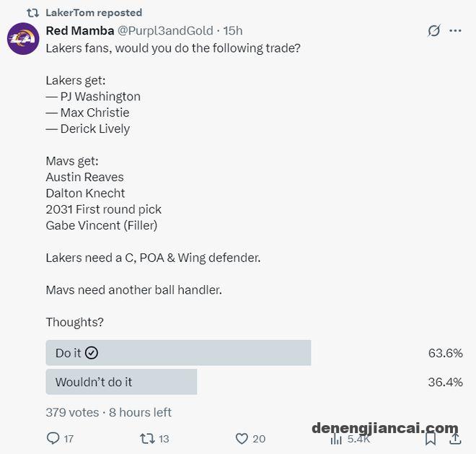Image resolution: width=476 pixels, height=454 pixels.
Task: Click the 15h timestamp
Action: (233, 30)
